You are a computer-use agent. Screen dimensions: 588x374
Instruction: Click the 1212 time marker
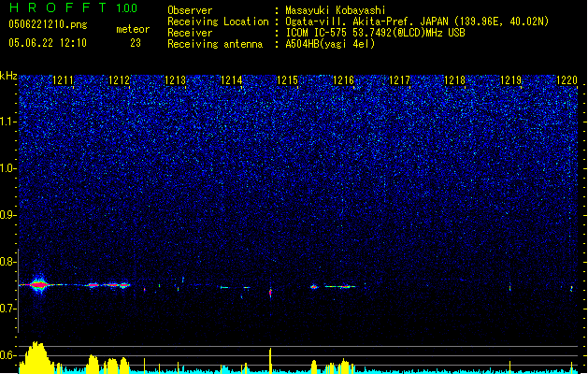[x=119, y=80]
